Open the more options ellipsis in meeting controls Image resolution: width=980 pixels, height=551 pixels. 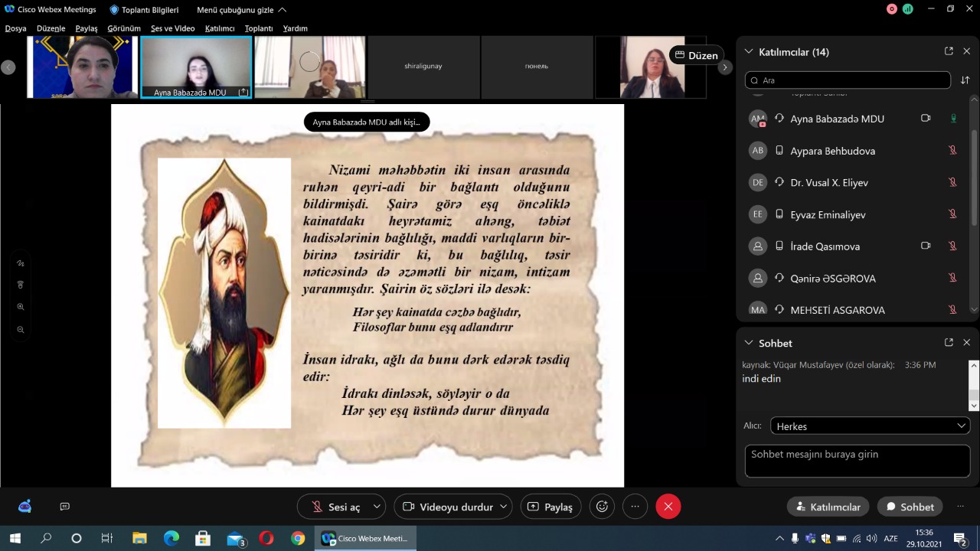(635, 507)
